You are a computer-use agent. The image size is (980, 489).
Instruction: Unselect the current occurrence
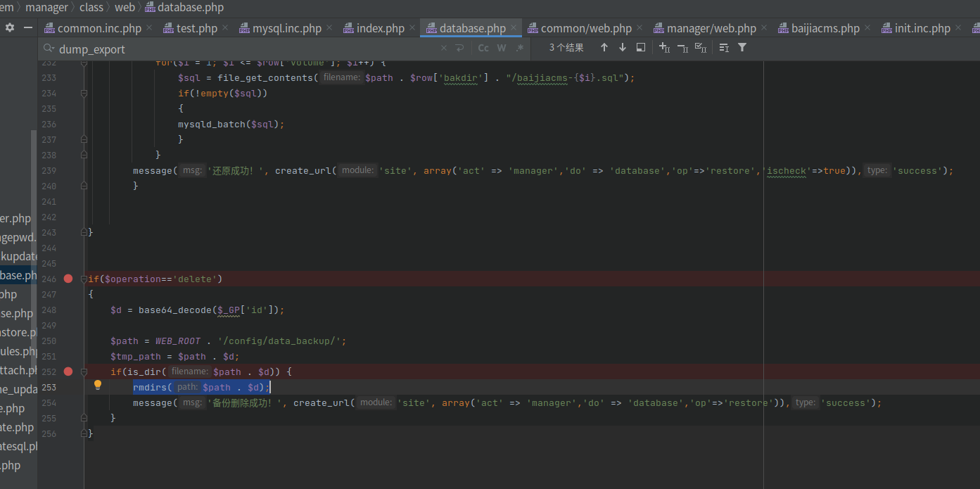(x=682, y=47)
